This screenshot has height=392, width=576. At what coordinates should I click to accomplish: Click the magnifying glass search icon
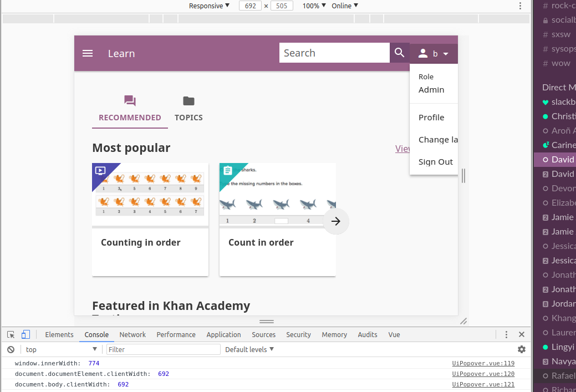click(x=399, y=53)
